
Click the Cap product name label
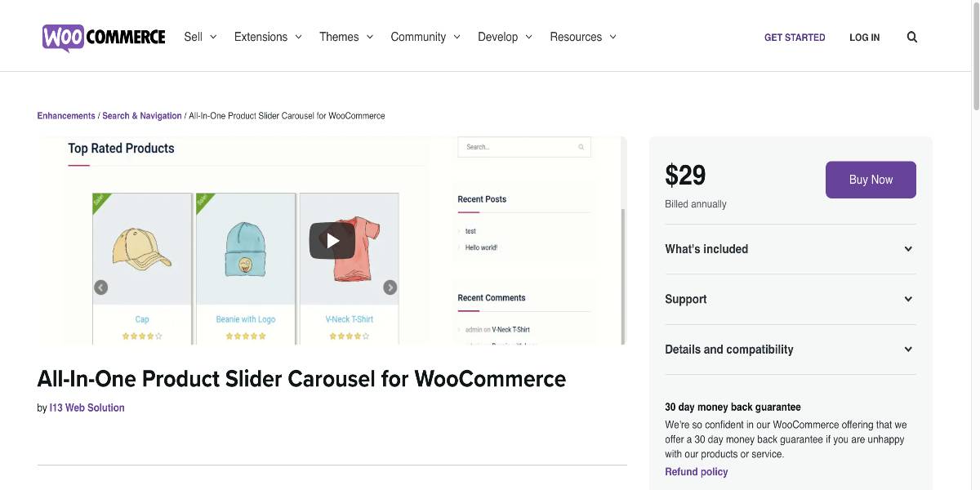(x=142, y=319)
